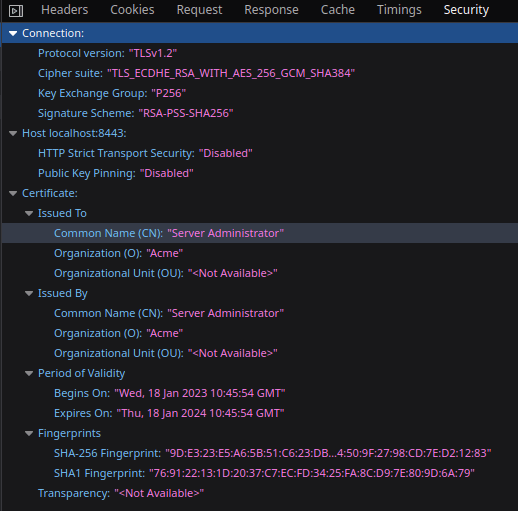The height and width of the screenshot is (511, 518).
Task: Click Organization "Acme" under Issued To
Action: point(260,253)
